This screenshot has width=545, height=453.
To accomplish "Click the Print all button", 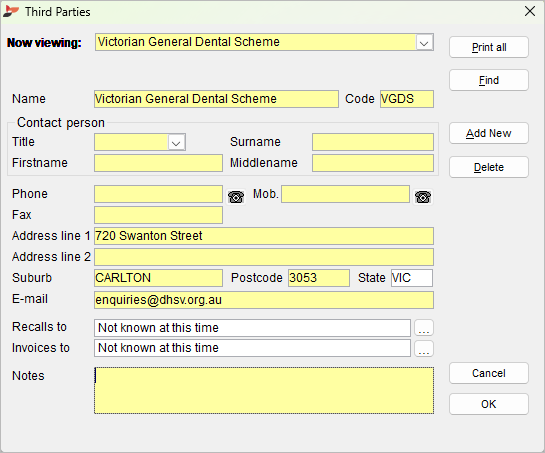I will click(x=489, y=47).
